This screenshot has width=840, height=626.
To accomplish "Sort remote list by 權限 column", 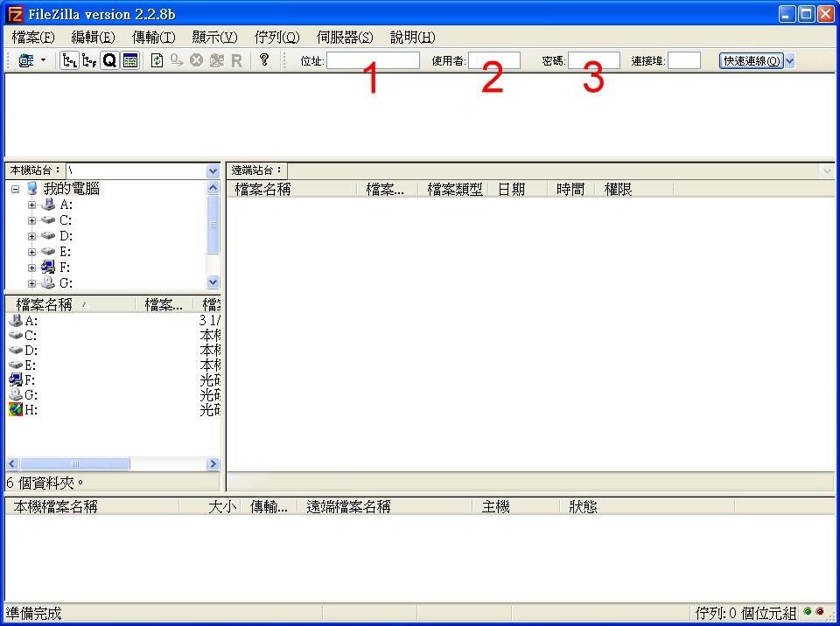I will point(635,189).
